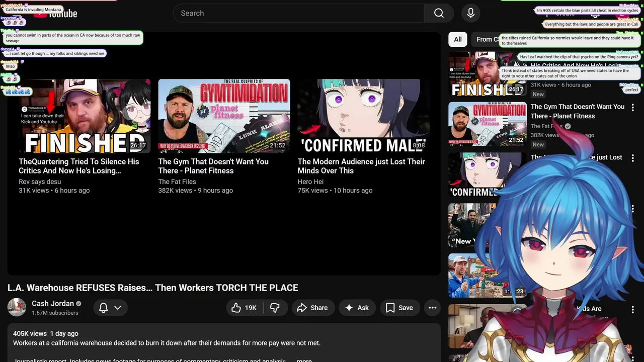Click The Fat Files endscreen channel name

(177, 182)
